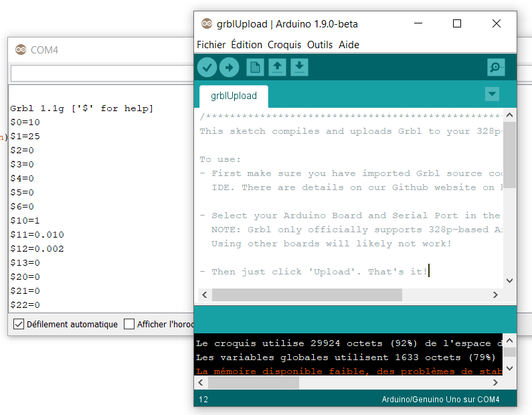
Task: Click the '$12=0.002' setting line
Action: pyautogui.click(x=37, y=249)
